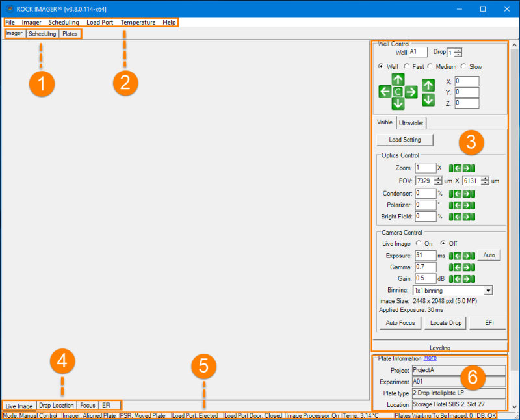
Task: Decrease the FOV 7329 width stepper
Action: 437,183
